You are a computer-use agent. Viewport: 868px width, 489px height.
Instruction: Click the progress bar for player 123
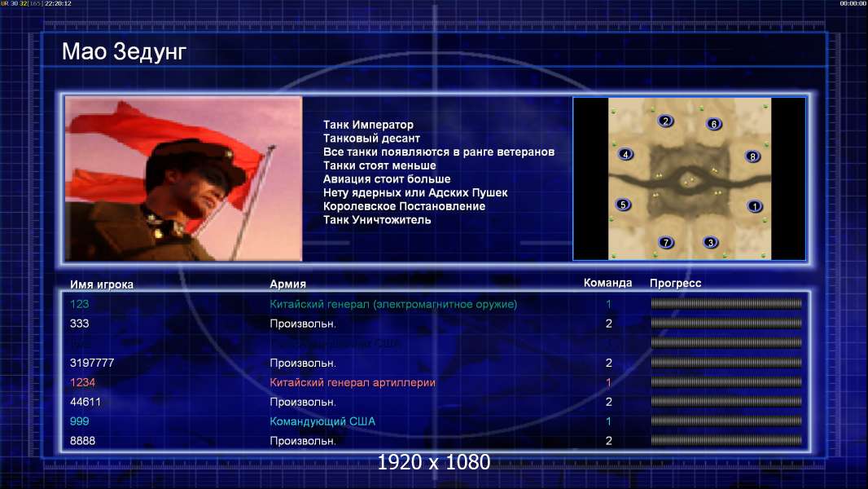[726, 303]
